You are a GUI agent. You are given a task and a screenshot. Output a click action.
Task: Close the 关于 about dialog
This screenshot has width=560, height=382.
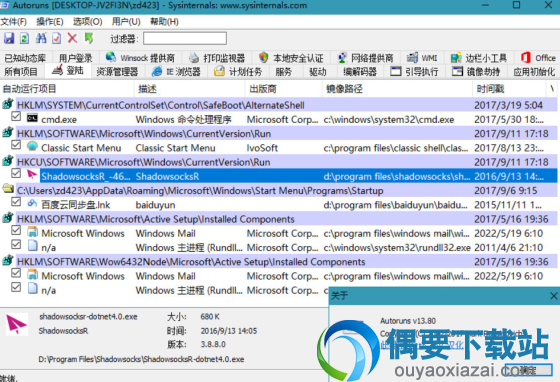click(553, 296)
